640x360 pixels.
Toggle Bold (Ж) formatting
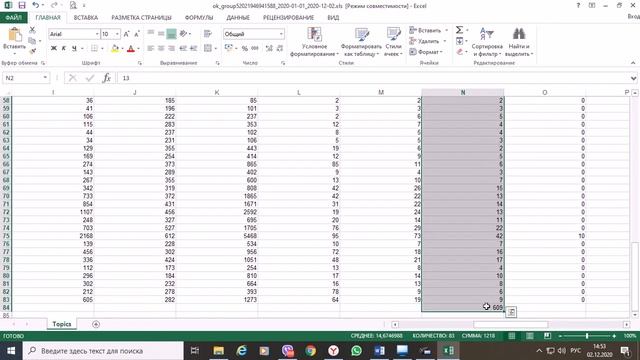(x=53, y=48)
